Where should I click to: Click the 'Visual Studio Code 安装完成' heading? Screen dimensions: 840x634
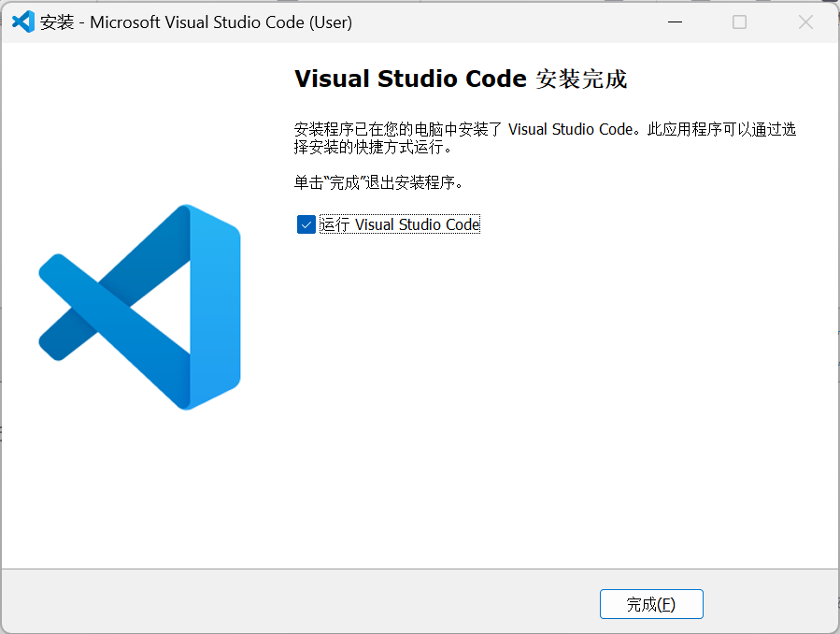[x=461, y=79]
